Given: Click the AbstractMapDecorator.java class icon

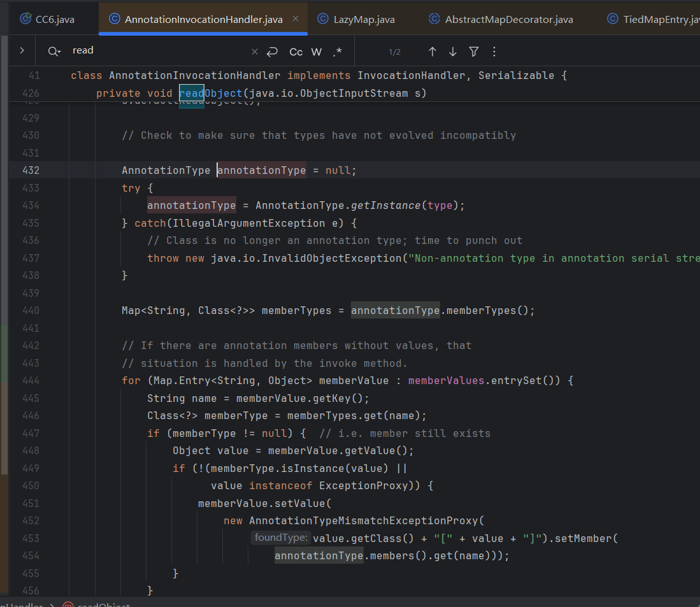Looking at the screenshot, I should 434,18.
